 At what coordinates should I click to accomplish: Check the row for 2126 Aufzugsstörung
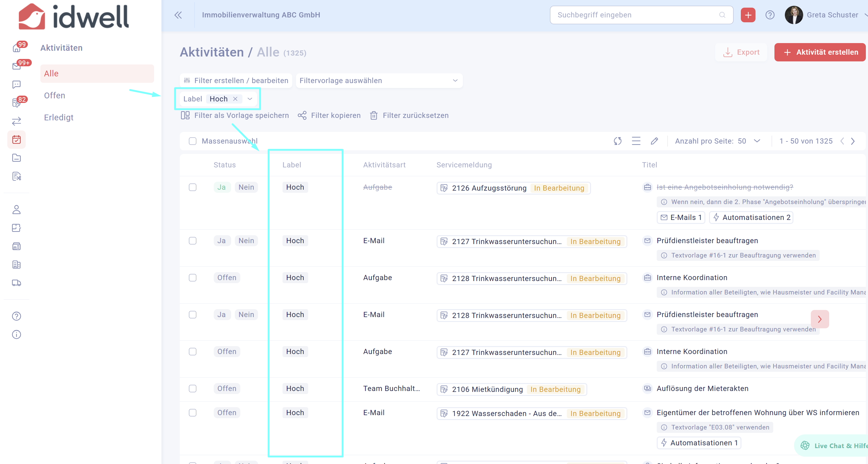pos(192,187)
